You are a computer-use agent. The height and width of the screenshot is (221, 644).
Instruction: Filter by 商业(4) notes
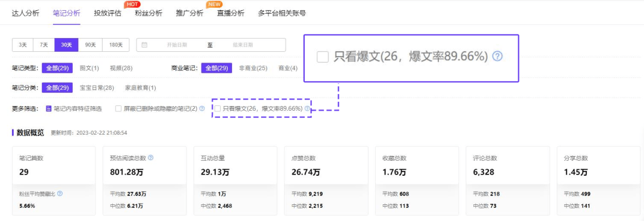point(288,68)
